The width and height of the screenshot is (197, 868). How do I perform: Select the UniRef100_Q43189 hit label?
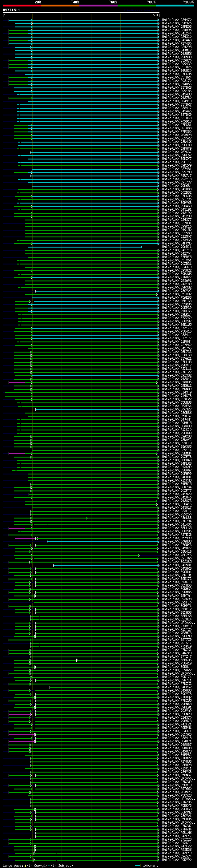pyautogui.click(x=177, y=284)
